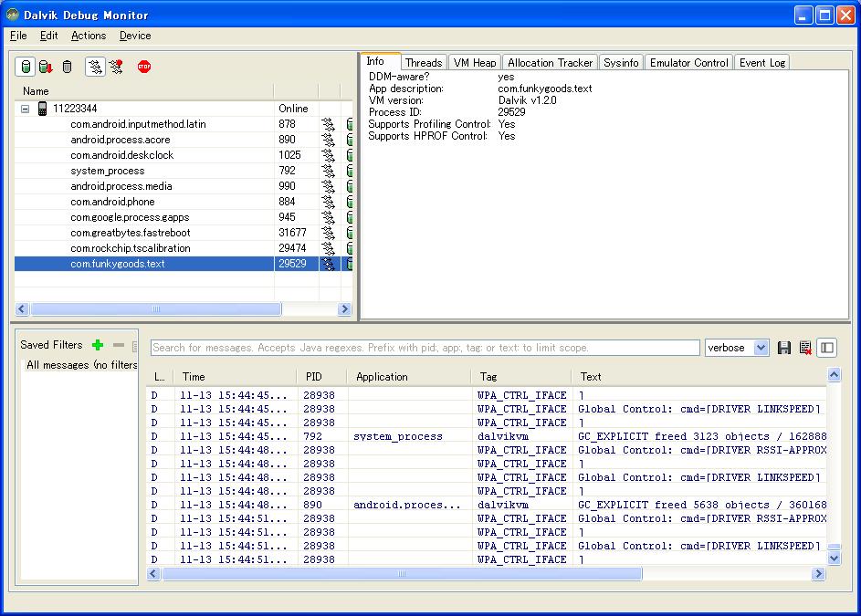Toggle the Update Heap toolbar button
861x616 pixels.
coord(26,67)
